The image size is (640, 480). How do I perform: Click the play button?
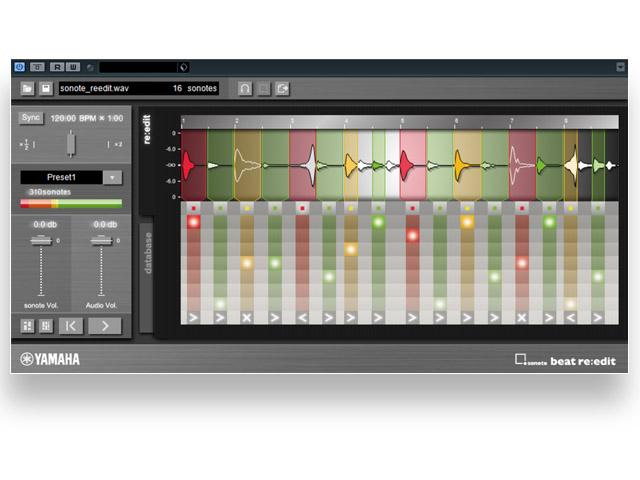105,326
